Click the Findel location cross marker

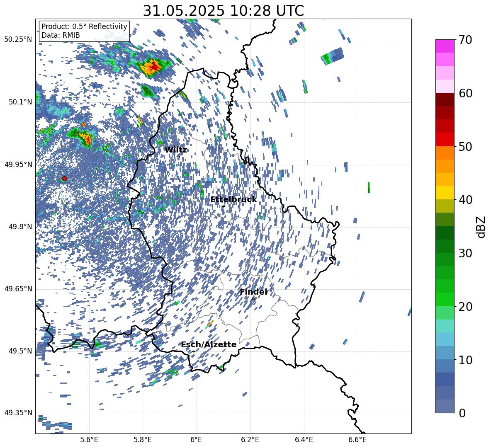253,299
